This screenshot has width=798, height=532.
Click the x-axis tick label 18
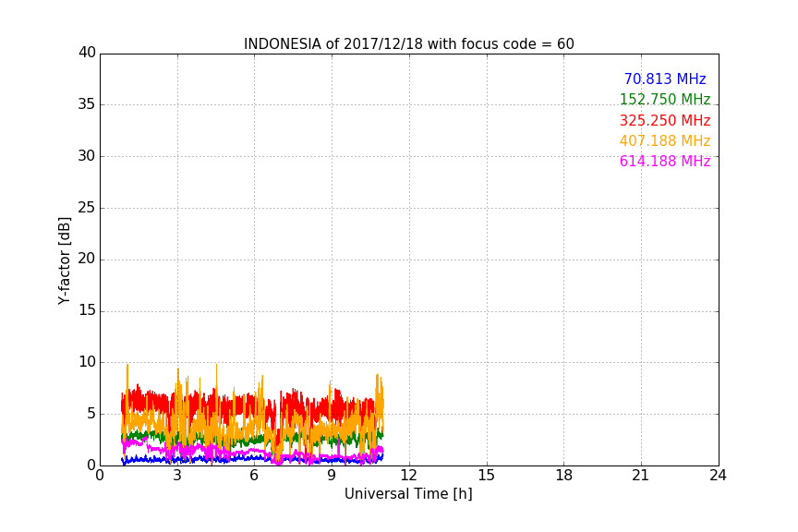tap(563, 476)
